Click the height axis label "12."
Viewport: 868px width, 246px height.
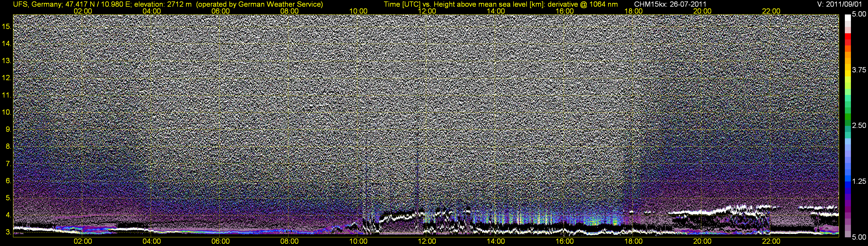tap(6, 78)
